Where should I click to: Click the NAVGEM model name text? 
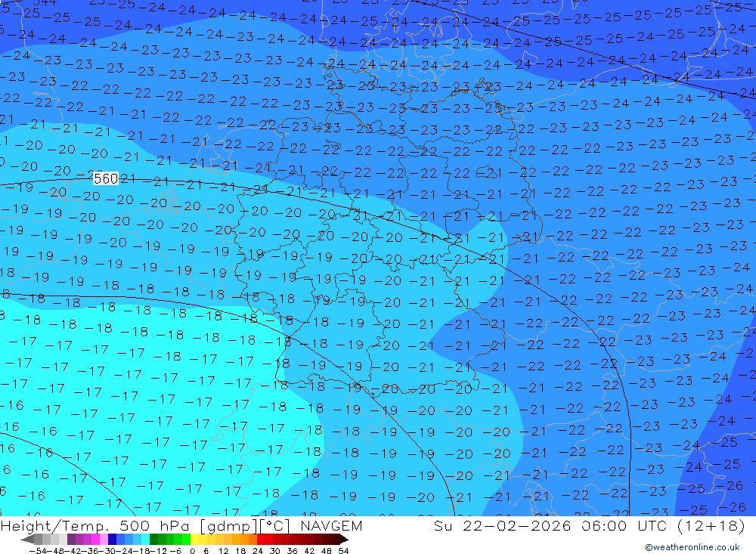331,525
